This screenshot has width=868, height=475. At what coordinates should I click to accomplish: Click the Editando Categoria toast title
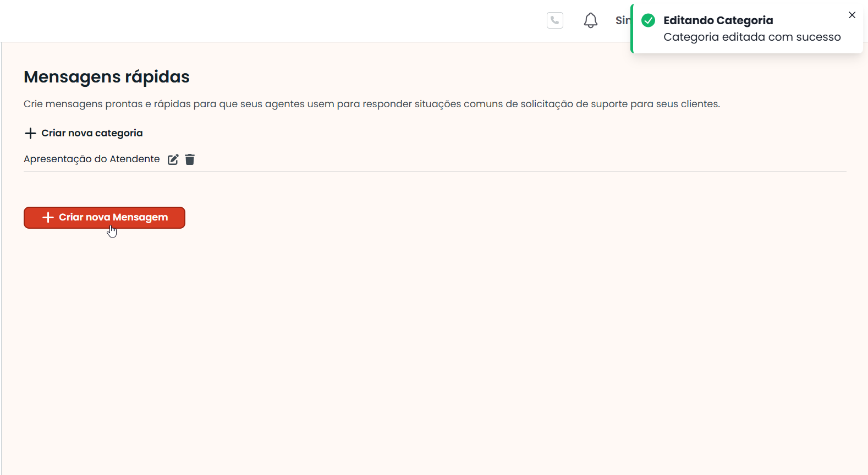point(718,20)
